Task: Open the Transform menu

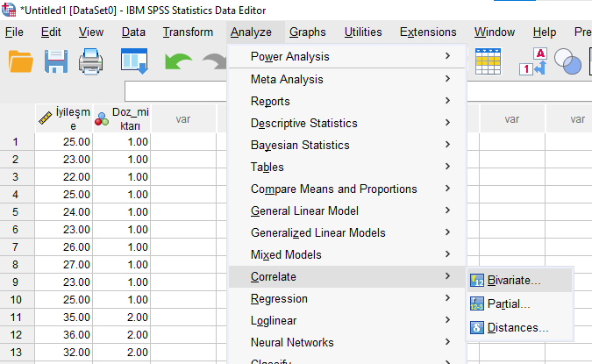Action: (x=188, y=32)
